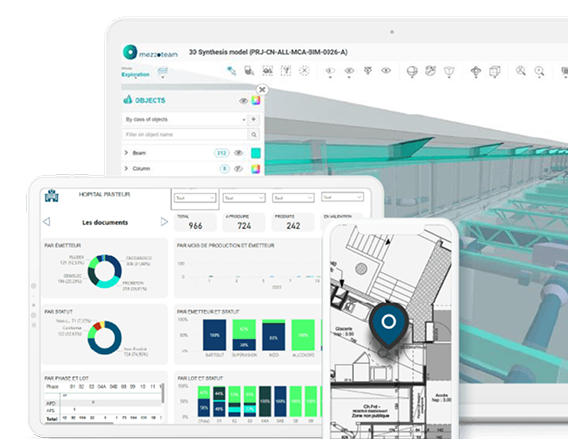Go to the next page arrow beside Les documents
This screenshot has height=439, width=568.
(164, 221)
